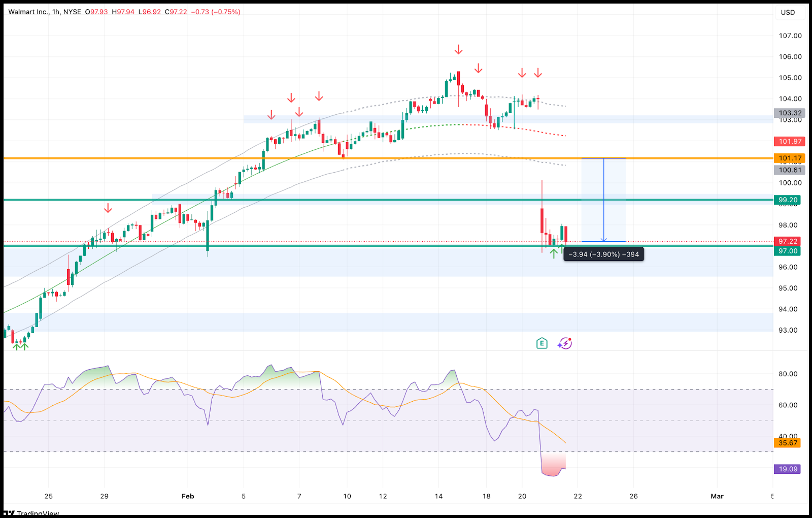This screenshot has width=812, height=518.
Task: Click the red 101.97 price tag
Action: tap(790, 142)
